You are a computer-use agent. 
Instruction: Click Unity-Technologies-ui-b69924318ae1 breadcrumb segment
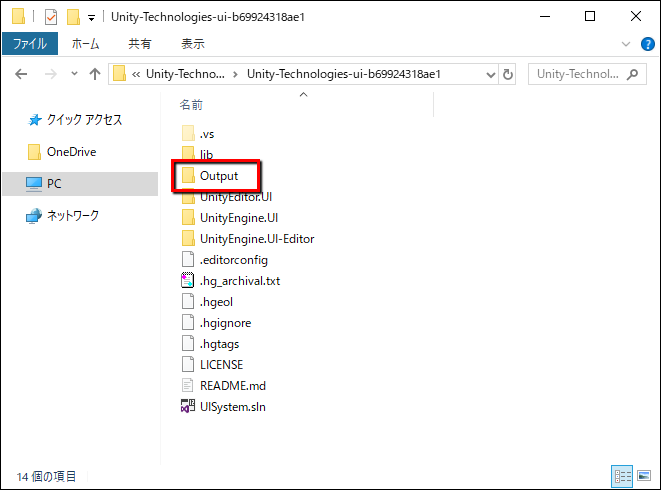(344, 74)
